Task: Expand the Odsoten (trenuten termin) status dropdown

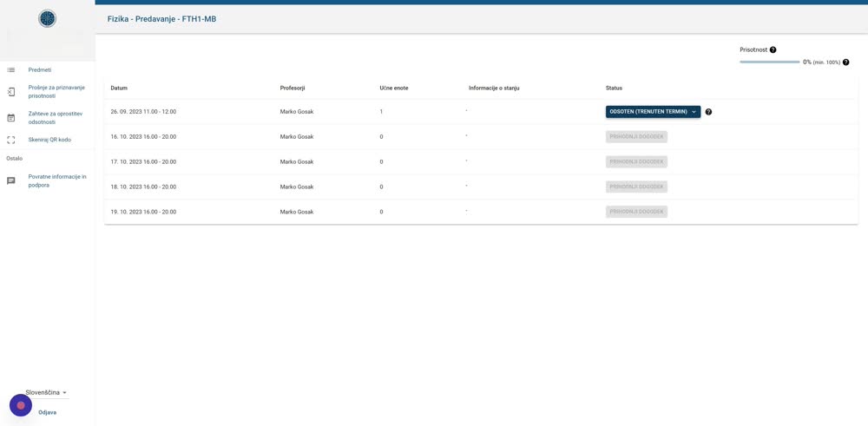Action: [654, 112]
